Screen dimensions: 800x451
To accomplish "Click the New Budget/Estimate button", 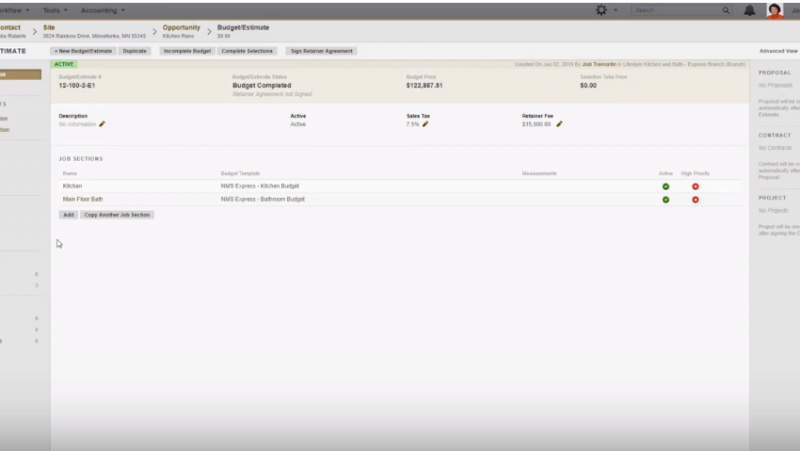I will [83, 50].
